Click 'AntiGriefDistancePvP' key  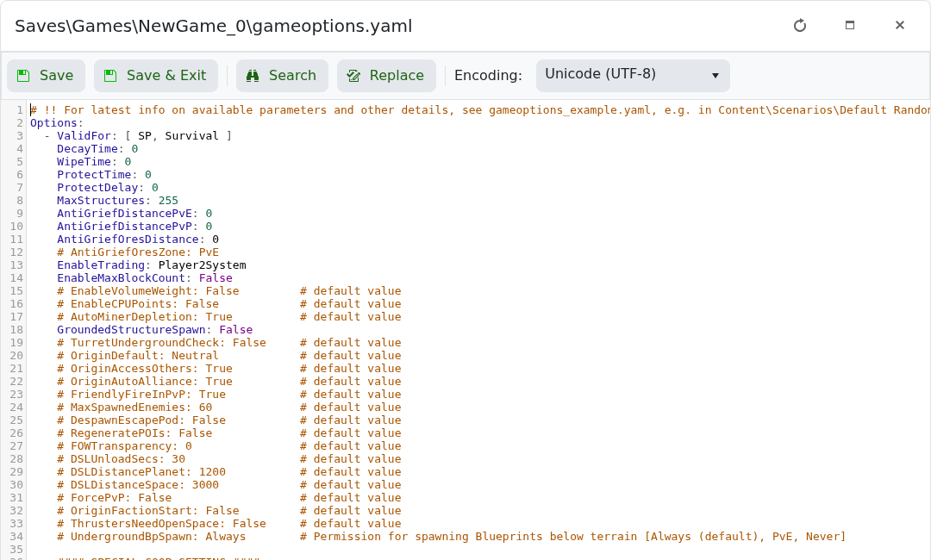pos(125,227)
